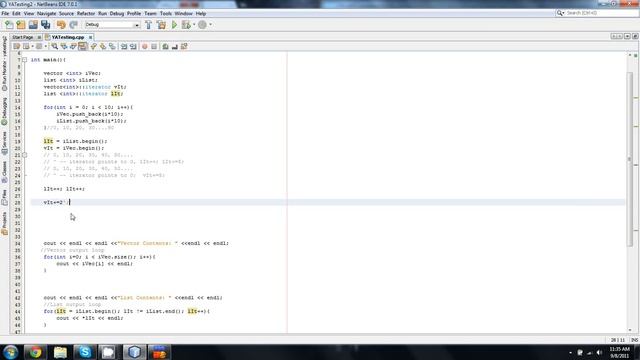Close the YATesting.cpp tab
This screenshot has width=640, height=360.
coord(91,37)
